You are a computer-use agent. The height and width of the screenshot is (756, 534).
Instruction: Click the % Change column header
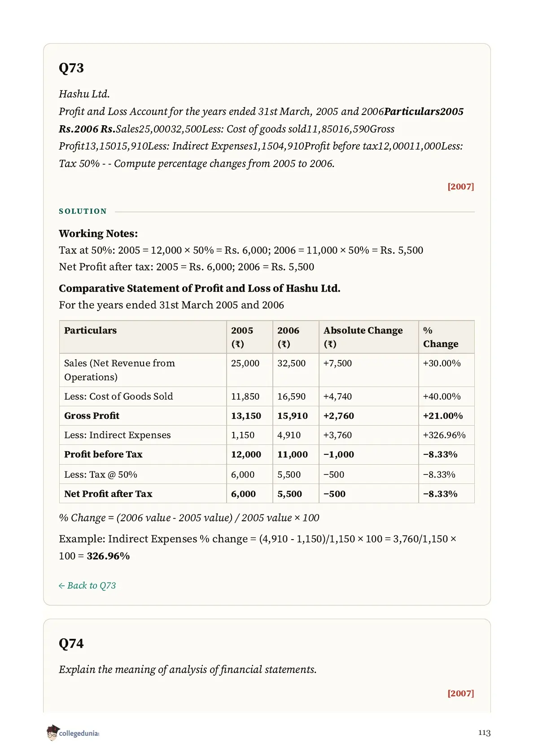(x=440, y=337)
